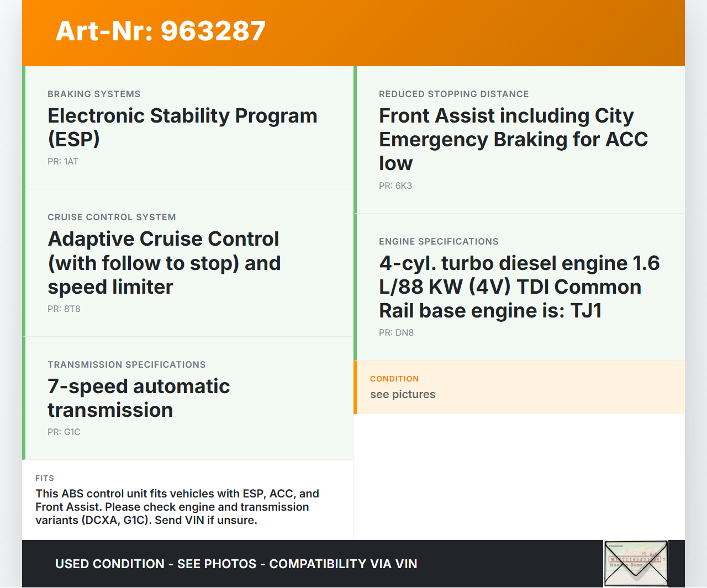The height and width of the screenshot is (588, 707).
Task: Click the PR: 8T8 code
Action: [x=64, y=309]
